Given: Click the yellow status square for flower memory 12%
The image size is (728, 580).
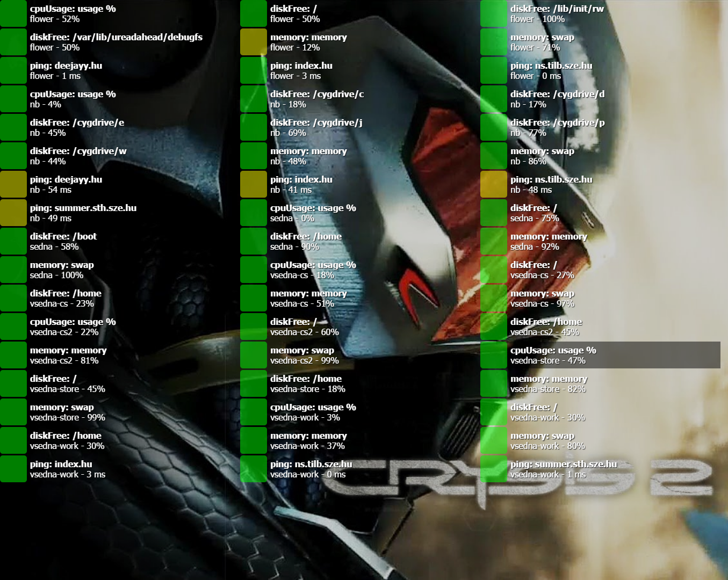Looking at the screenshot, I should [254, 42].
